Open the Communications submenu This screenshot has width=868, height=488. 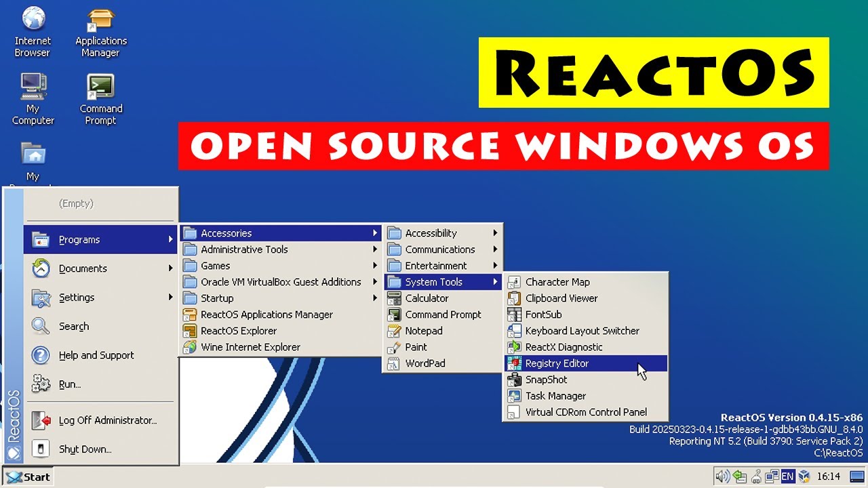pyautogui.click(x=440, y=249)
